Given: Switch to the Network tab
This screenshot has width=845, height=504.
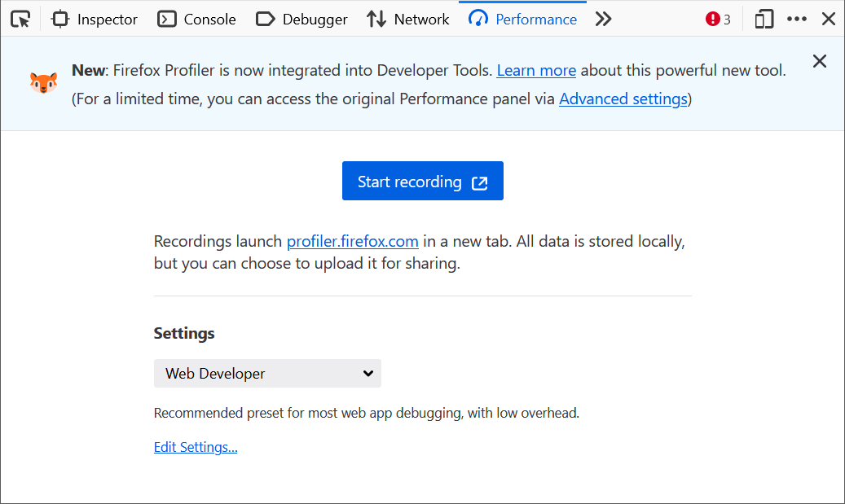Looking at the screenshot, I should 408,20.
